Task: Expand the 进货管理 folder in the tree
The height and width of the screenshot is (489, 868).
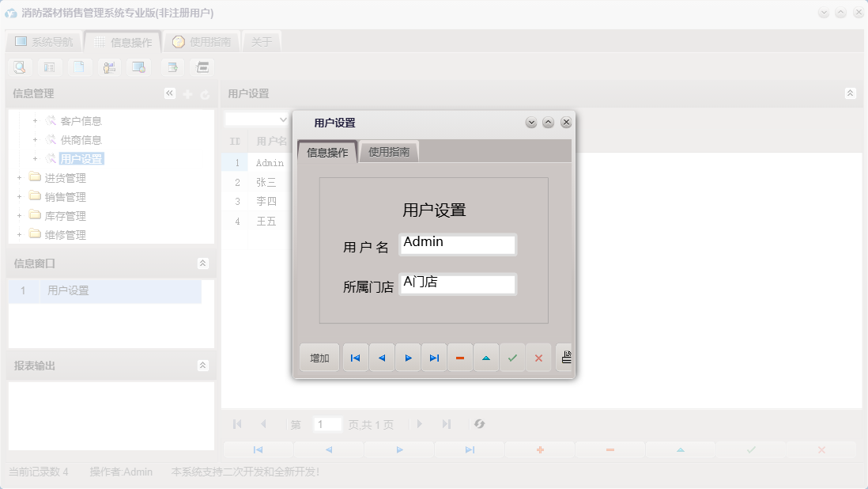Action: click(18, 177)
